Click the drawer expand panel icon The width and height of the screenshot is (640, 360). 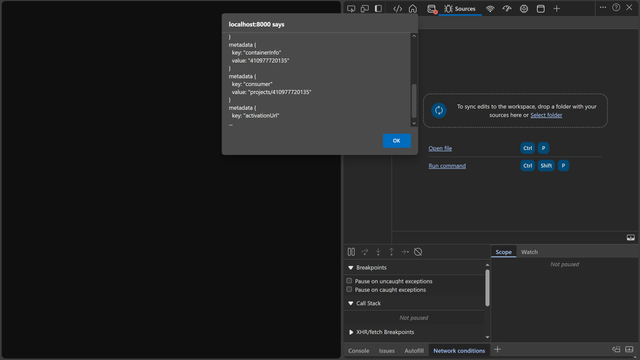629,349
